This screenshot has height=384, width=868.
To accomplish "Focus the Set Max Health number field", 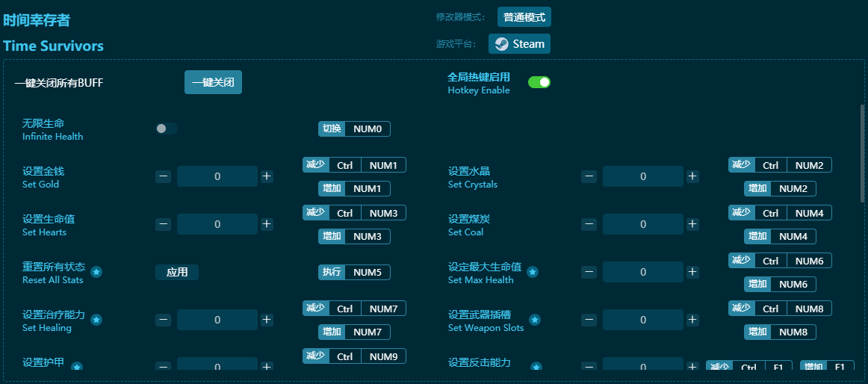I will click(642, 273).
